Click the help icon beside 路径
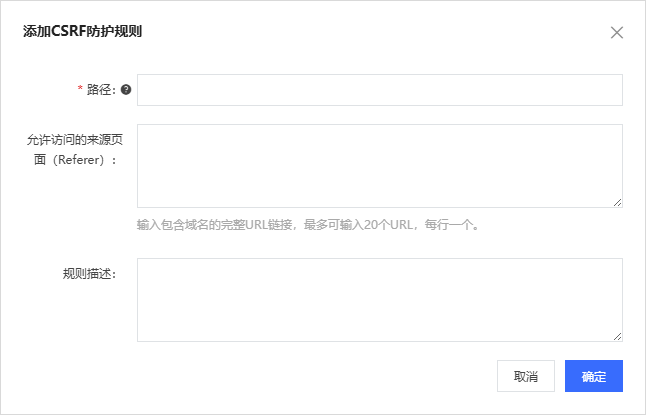 126,90
